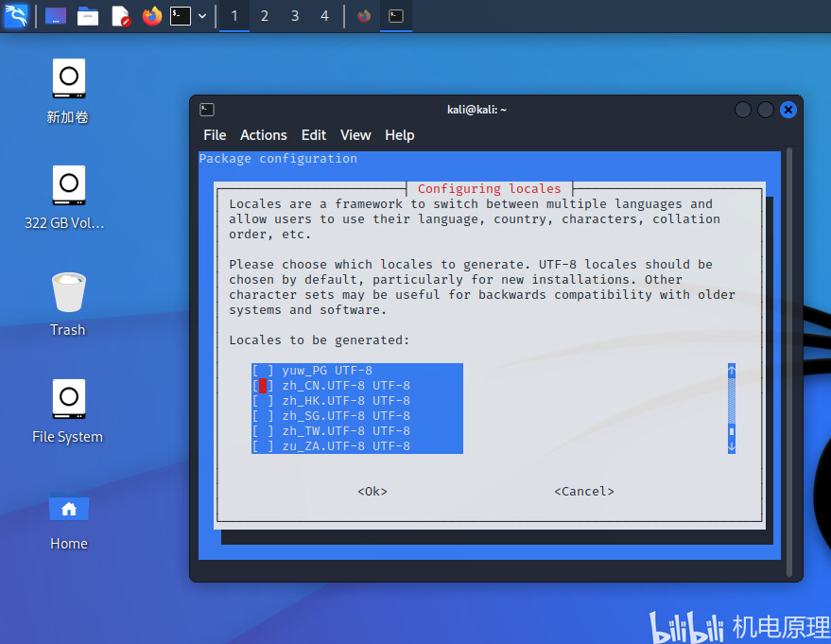Open the View menu in the terminal
This screenshot has width=831, height=644.
click(x=355, y=135)
